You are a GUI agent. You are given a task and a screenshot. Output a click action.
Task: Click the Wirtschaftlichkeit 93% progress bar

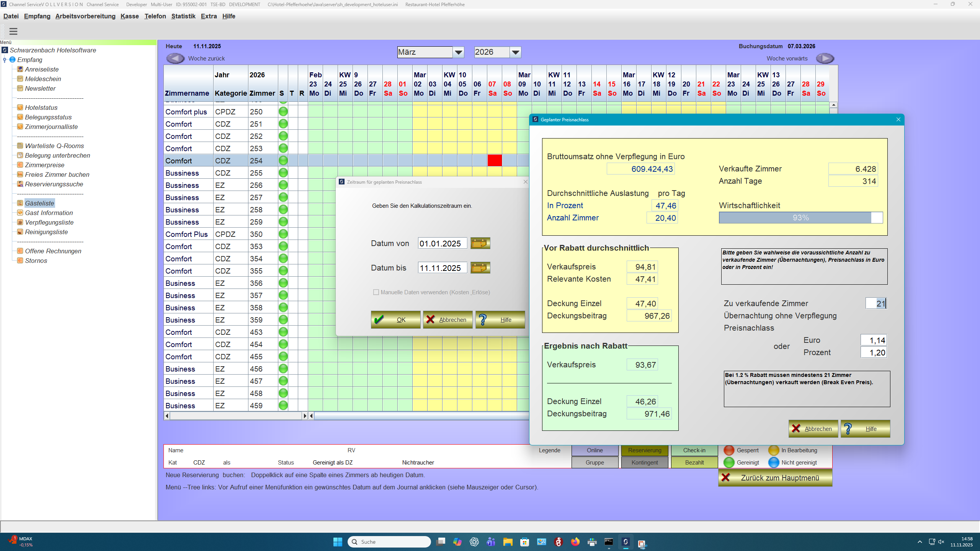[800, 217]
